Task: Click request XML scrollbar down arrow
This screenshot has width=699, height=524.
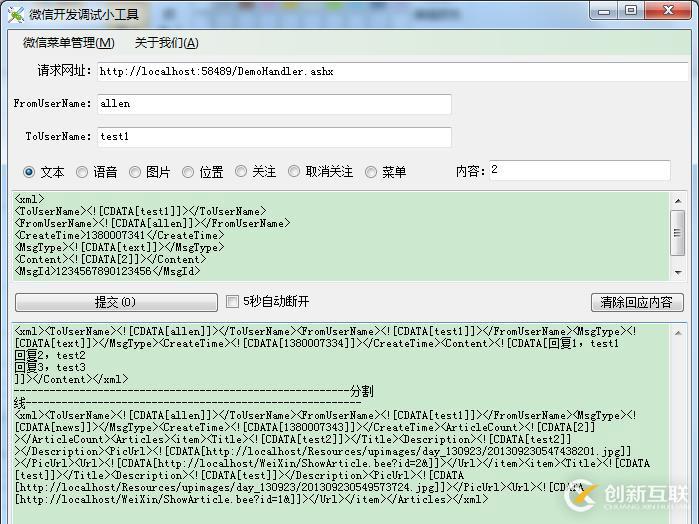Action: point(678,272)
